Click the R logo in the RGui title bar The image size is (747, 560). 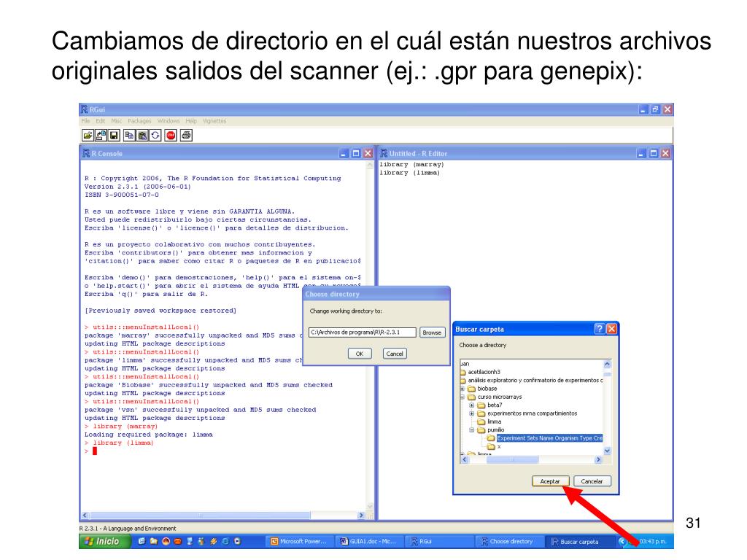tap(85, 109)
